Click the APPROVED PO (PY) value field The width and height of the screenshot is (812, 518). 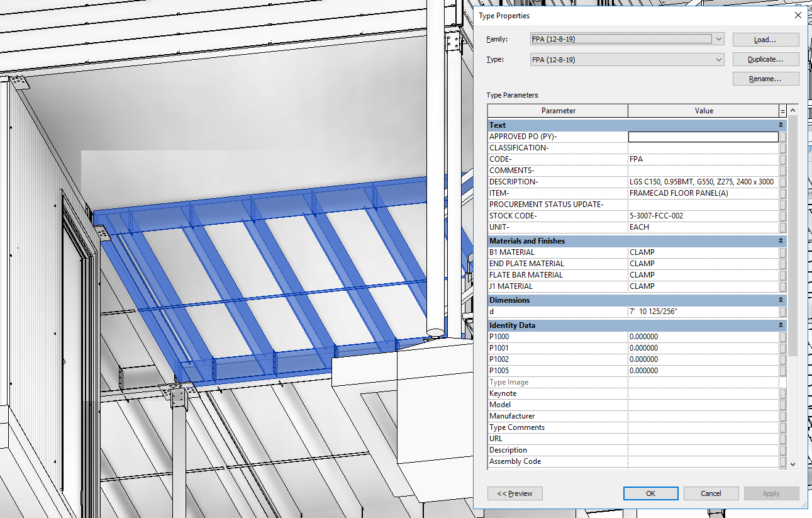[x=703, y=136]
